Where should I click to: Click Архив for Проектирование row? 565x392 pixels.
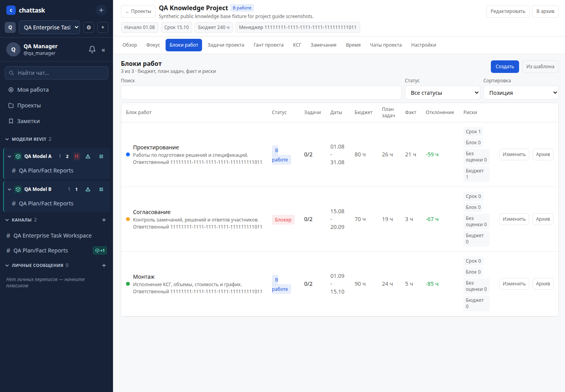543,154
